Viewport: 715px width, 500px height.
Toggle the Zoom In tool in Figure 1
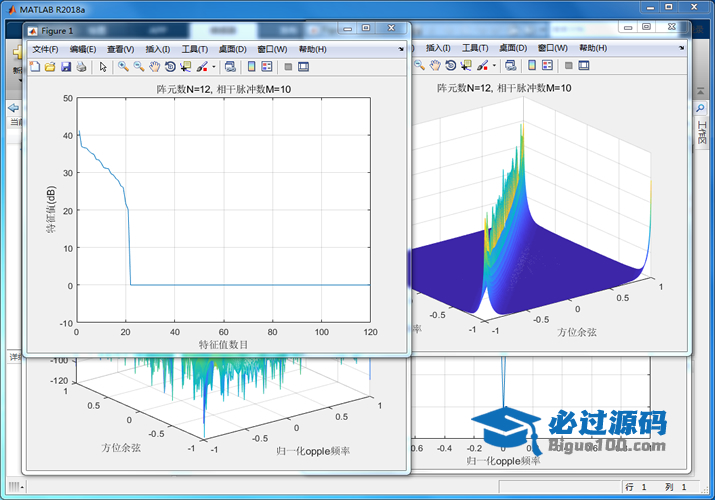[123, 67]
